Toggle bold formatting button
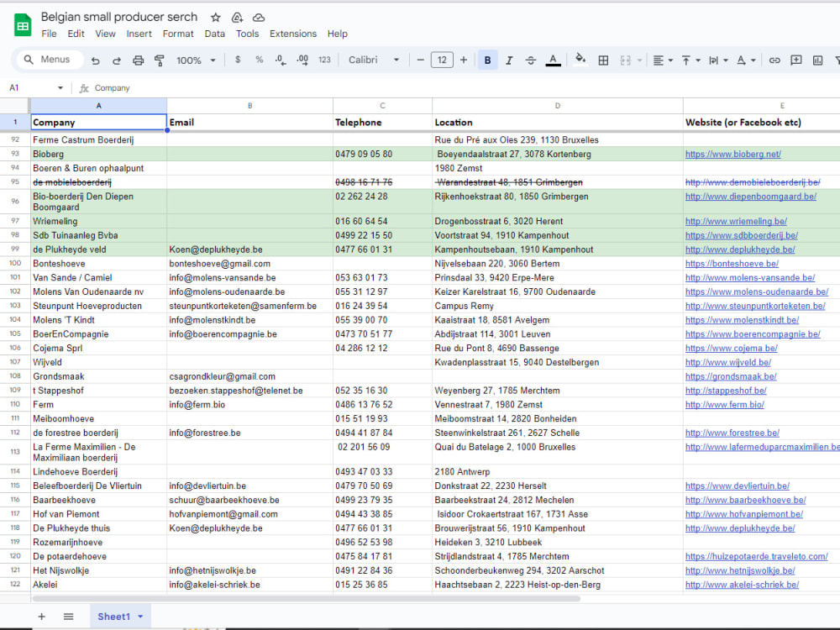 (x=487, y=60)
